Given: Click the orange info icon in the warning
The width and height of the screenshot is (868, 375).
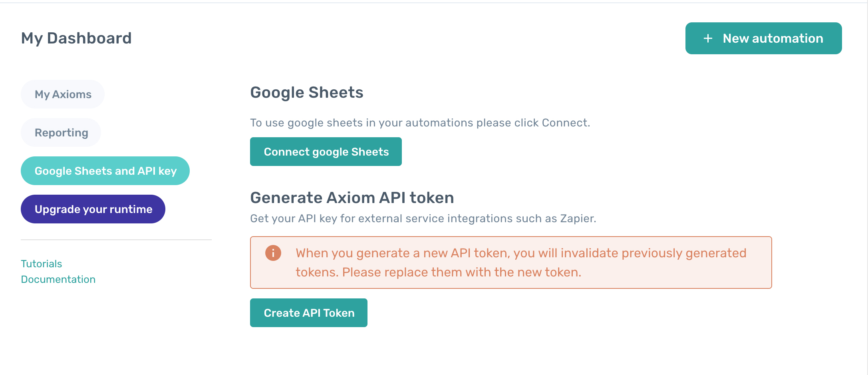Looking at the screenshot, I should coord(273,253).
